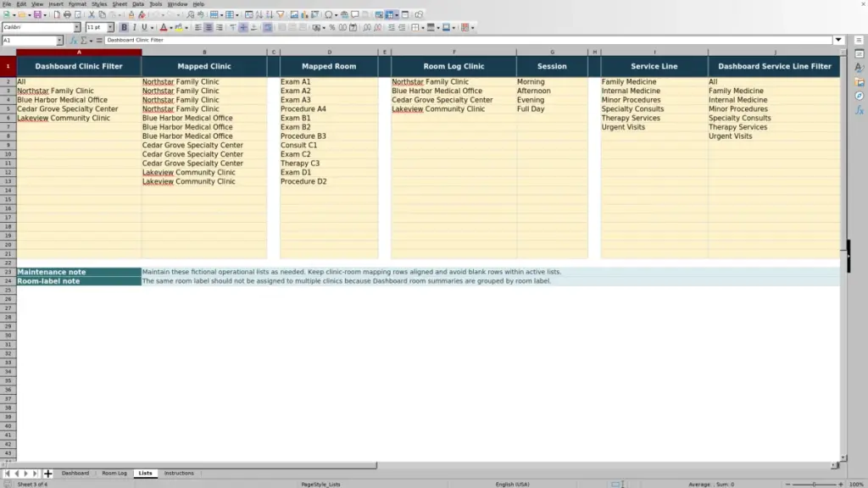Click the zoom in plus button

click(840, 485)
